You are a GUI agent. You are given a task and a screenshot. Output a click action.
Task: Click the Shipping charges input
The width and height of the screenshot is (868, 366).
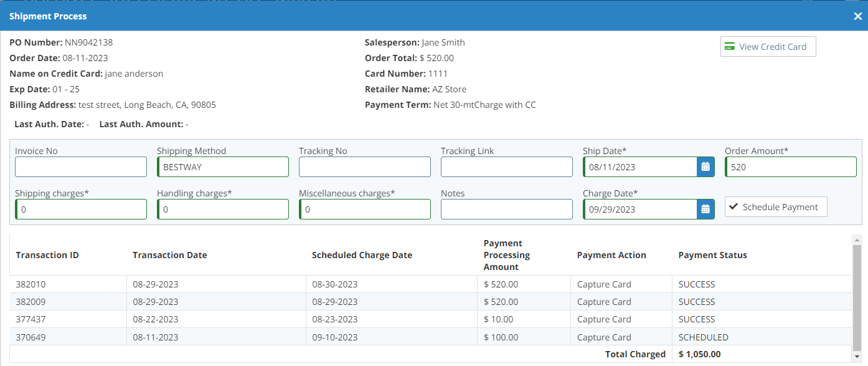click(x=81, y=209)
